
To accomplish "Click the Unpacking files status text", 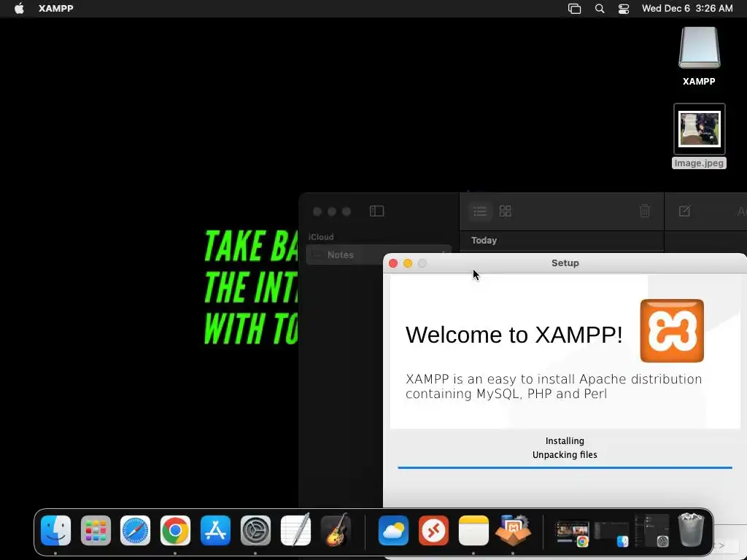I will click(x=565, y=455).
